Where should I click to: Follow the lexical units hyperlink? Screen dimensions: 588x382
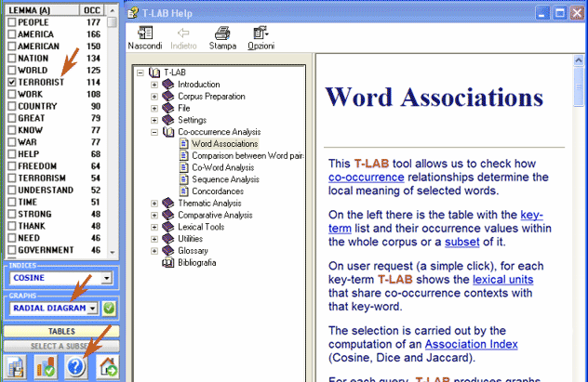[x=503, y=280]
